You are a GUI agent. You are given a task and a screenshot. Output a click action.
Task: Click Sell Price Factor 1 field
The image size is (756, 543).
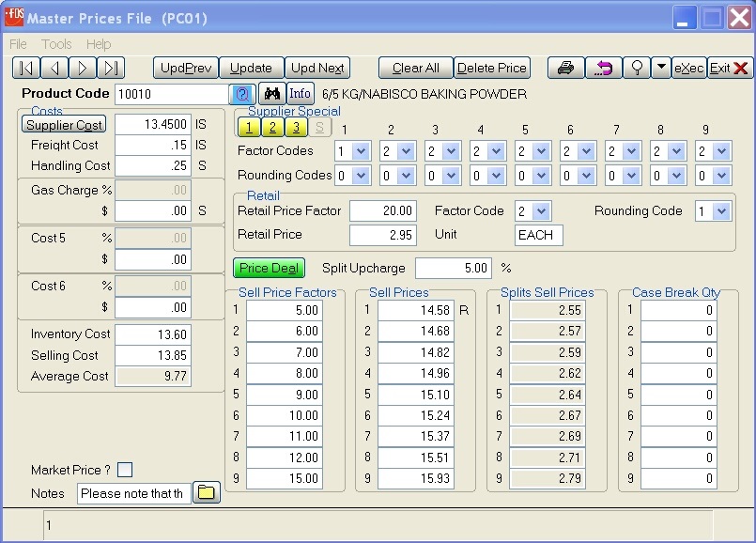click(x=285, y=310)
